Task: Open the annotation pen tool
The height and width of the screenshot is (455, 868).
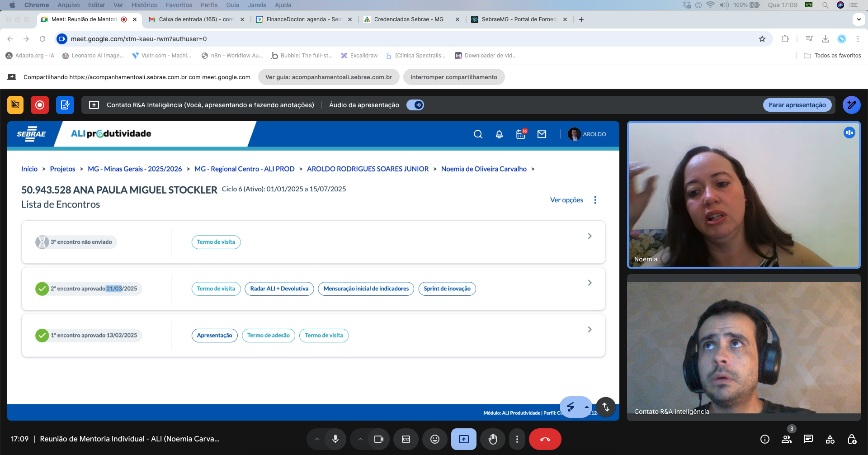Action: click(x=851, y=105)
